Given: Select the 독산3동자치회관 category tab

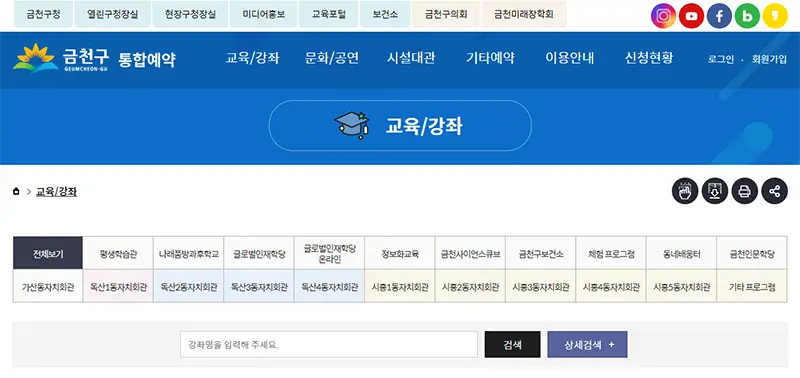Looking at the screenshot, I should click(x=259, y=286).
